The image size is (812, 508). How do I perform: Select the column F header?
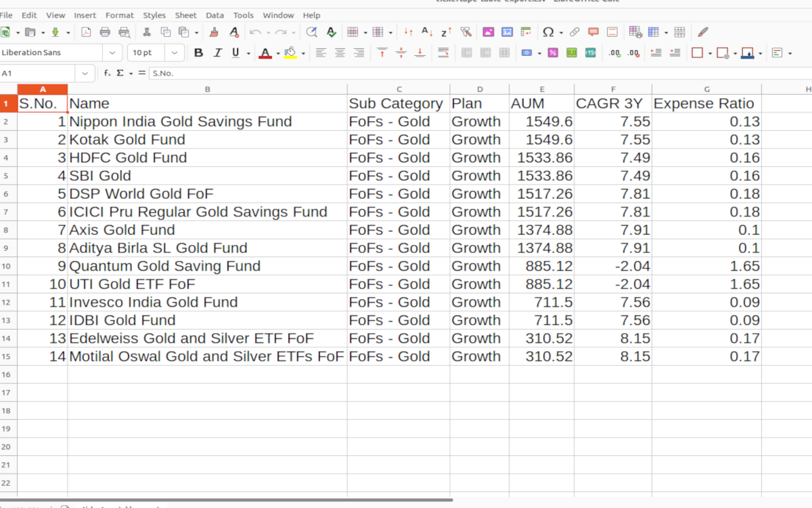coord(613,90)
